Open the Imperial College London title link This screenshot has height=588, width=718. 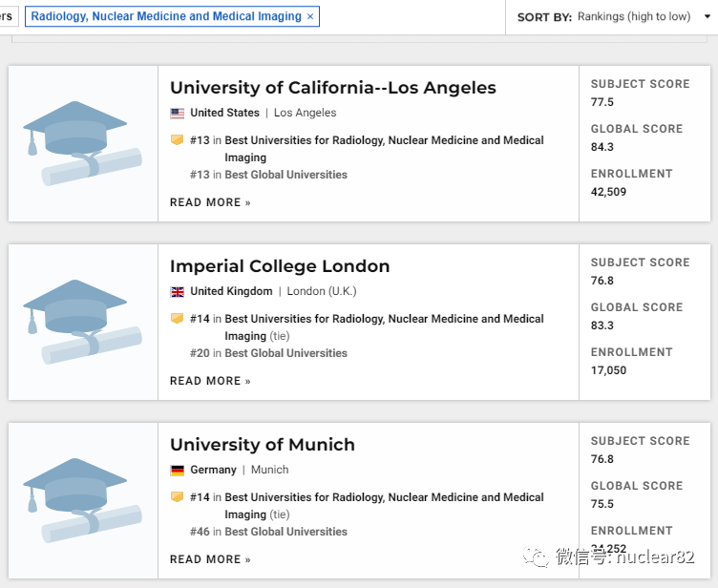pyautogui.click(x=280, y=266)
